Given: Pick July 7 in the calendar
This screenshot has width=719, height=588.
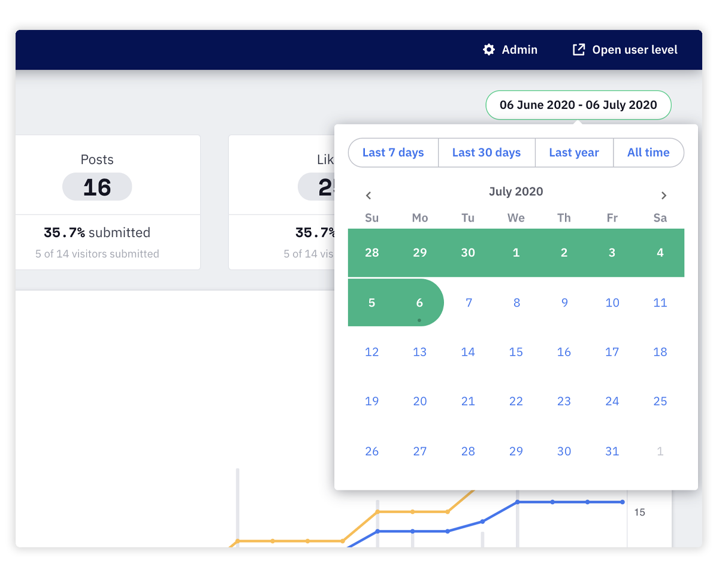Looking at the screenshot, I should 469,302.
